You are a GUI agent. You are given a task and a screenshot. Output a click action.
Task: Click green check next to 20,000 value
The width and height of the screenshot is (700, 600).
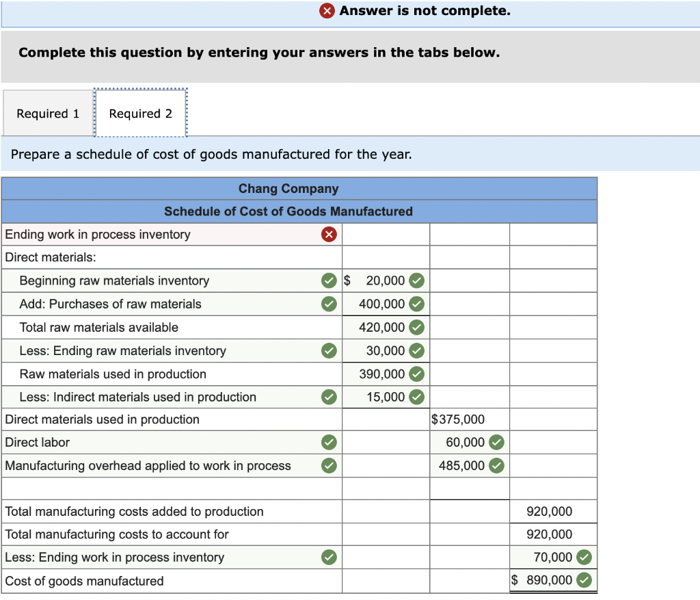coord(417,281)
